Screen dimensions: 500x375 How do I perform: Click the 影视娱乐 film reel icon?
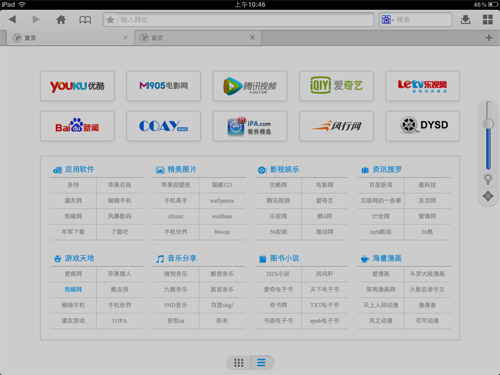pyautogui.click(x=262, y=170)
